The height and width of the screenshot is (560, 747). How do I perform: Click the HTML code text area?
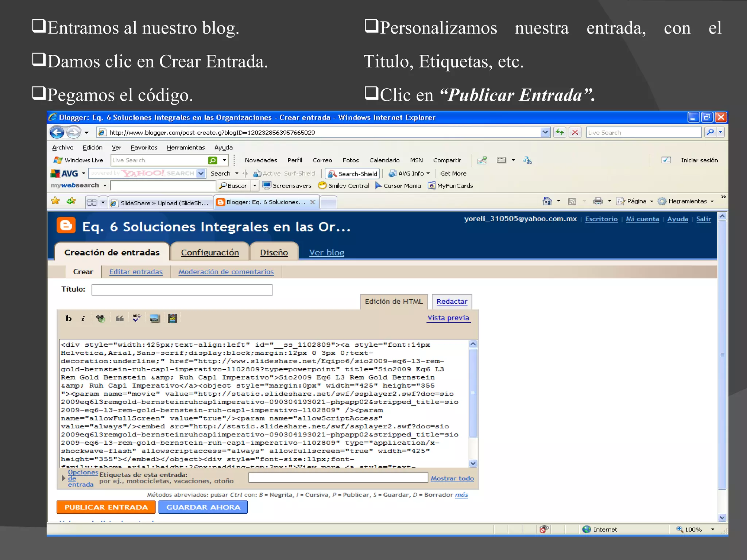[x=264, y=404]
